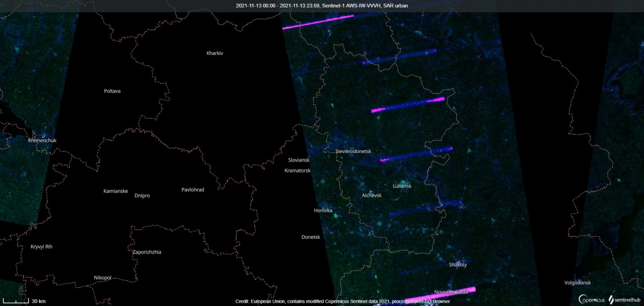Select the Kamianske label on map
This screenshot has width=644, height=306.
[x=115, y=191]
